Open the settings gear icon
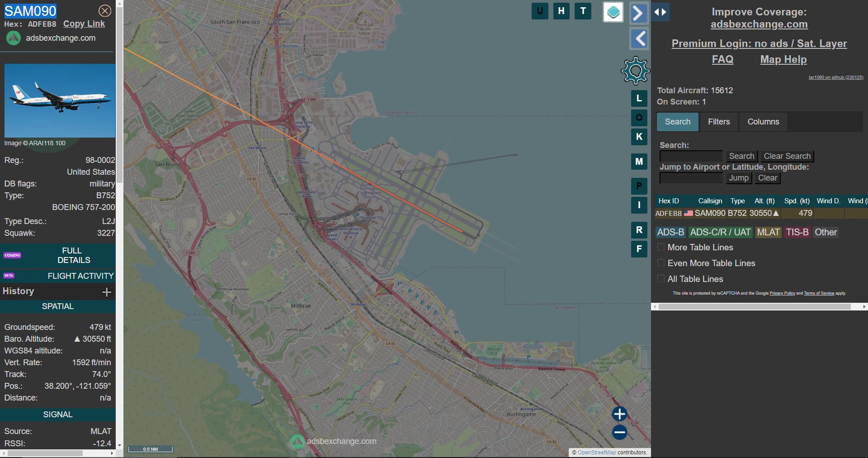This screenshot has width=868, height=458. [x=635, y=71]
